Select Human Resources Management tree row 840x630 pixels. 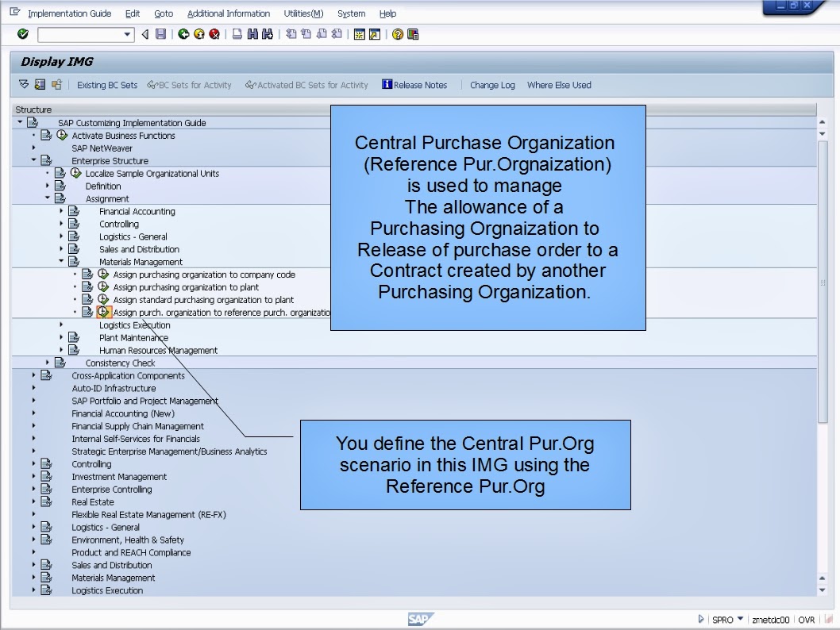click(x=158, y=350)
